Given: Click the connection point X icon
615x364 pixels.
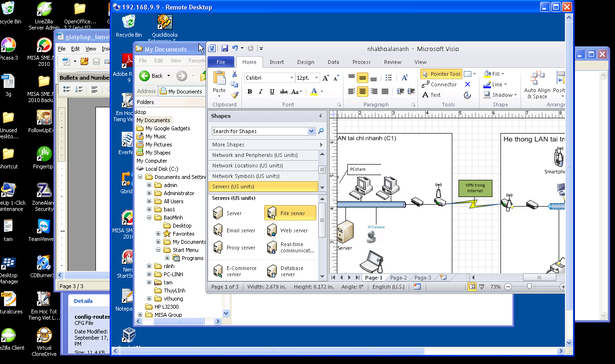Looking at the screenshot, I should pos(468,84).
